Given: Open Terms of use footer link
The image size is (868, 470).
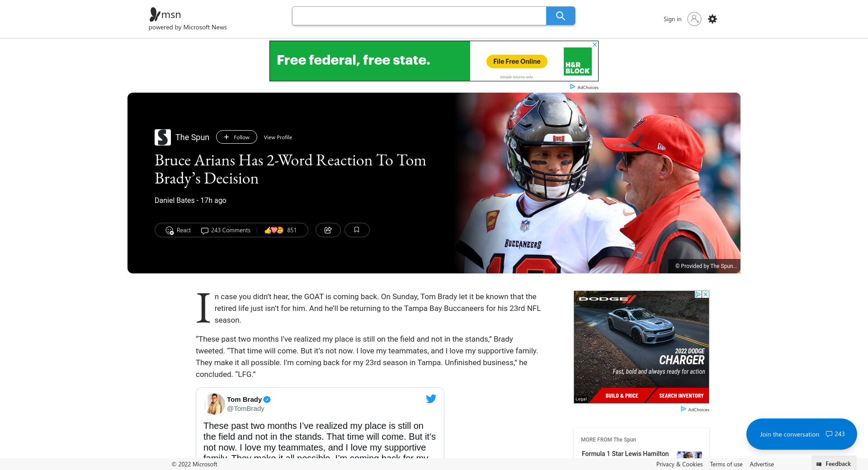Looking at the screenshot, I should (726, 464).
